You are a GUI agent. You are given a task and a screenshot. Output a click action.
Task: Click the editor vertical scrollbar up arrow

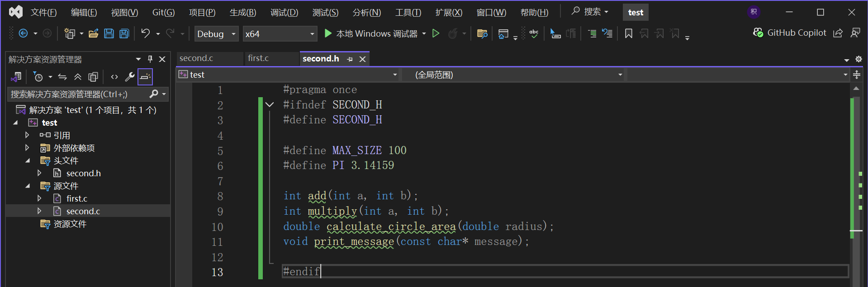pos(856,89)
